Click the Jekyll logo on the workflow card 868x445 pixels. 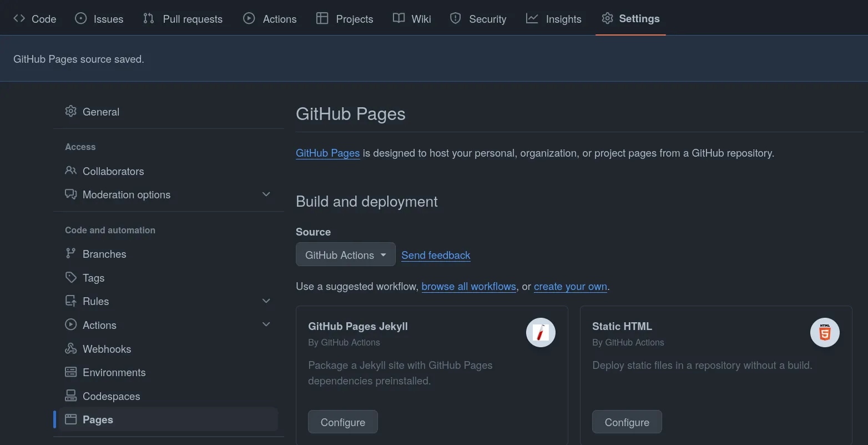coord(541,332)
